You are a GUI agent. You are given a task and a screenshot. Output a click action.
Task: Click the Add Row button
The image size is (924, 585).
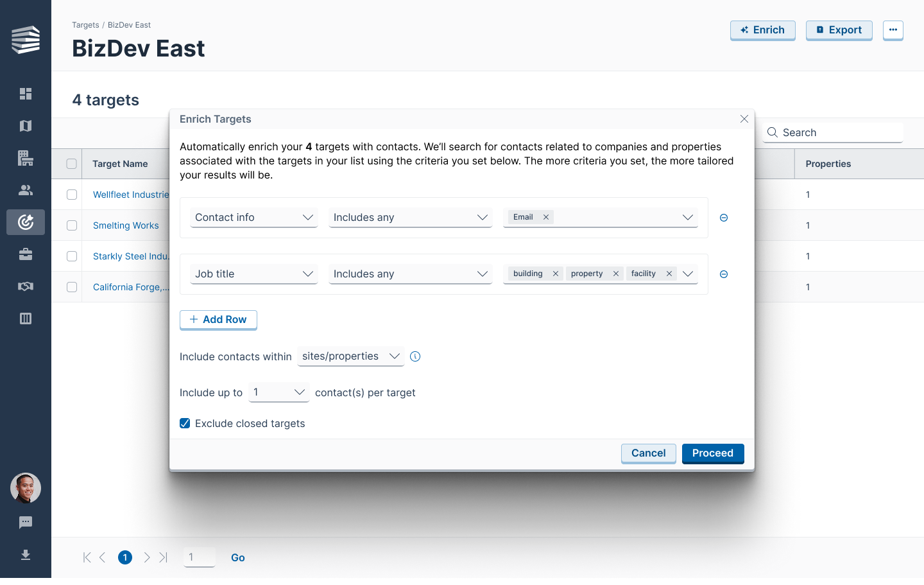pyautogui.click(x=218, y=320)
